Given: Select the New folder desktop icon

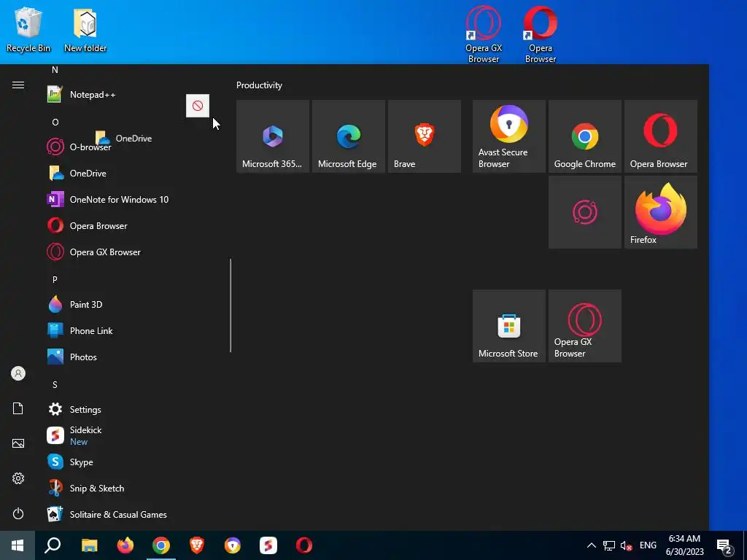Looking at the screenshot, I should pos(85,30).
